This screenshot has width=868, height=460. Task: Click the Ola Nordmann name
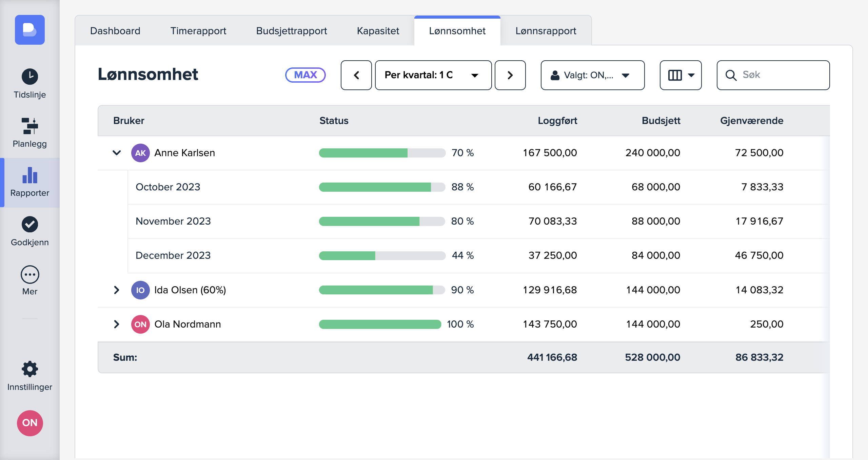pyautogui.click(x=188, y=324)
